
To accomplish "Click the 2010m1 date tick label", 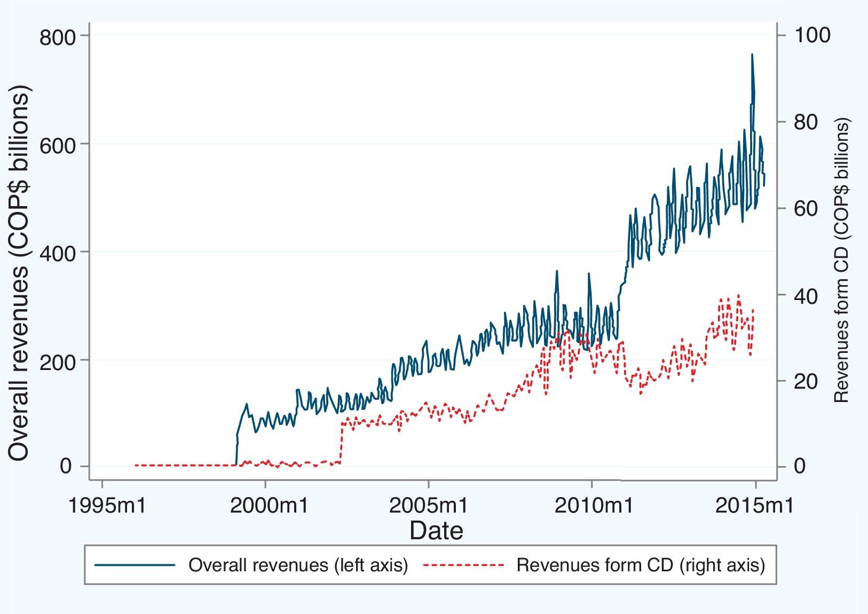I will tap(594, 505).
